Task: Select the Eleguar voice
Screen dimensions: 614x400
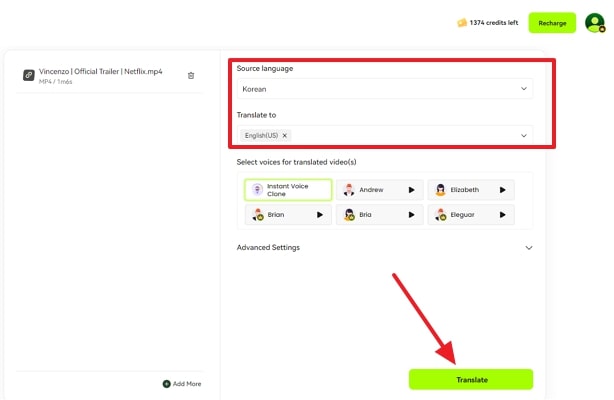Action: coord(471,215)
